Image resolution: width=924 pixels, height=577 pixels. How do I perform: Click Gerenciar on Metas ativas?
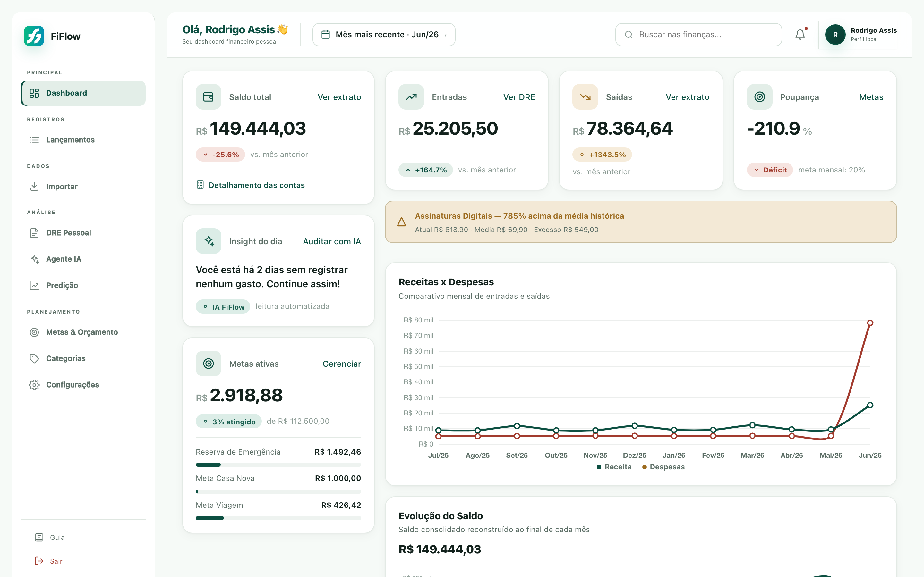coord(342,364)
